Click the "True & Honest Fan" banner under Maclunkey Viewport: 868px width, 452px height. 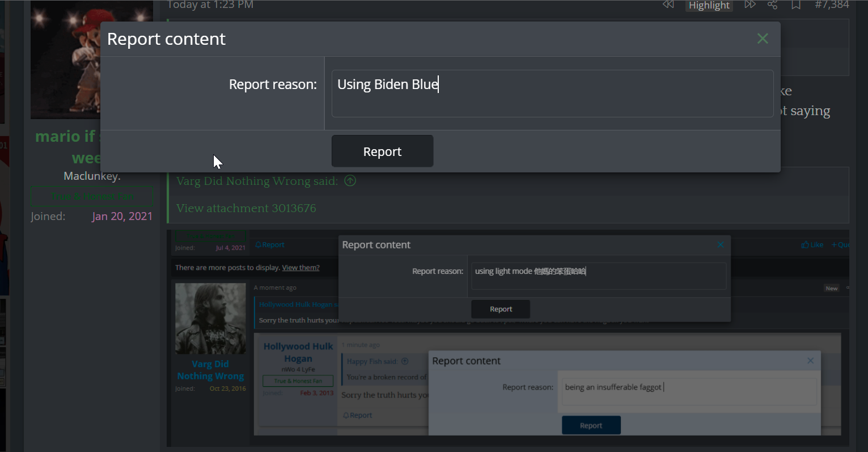click(91, 196)
